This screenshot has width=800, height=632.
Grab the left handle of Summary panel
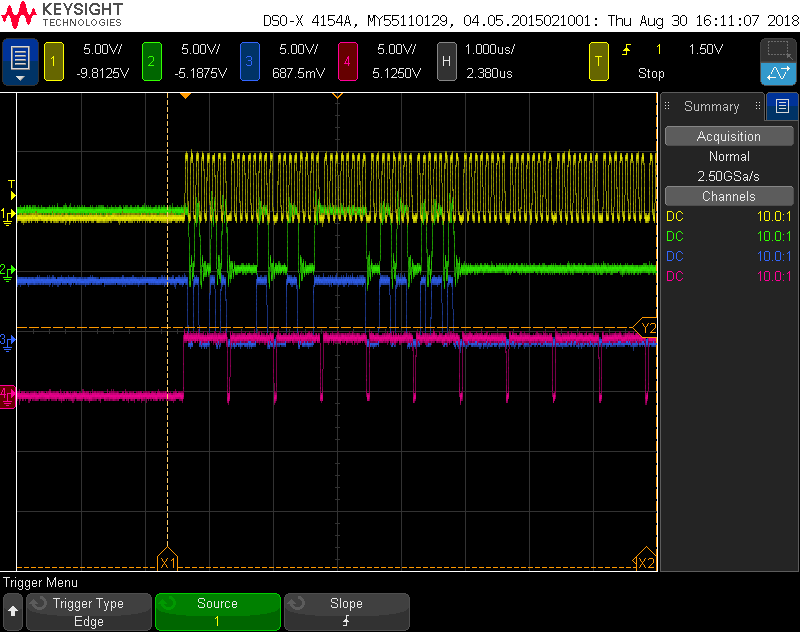click(667, 106)
